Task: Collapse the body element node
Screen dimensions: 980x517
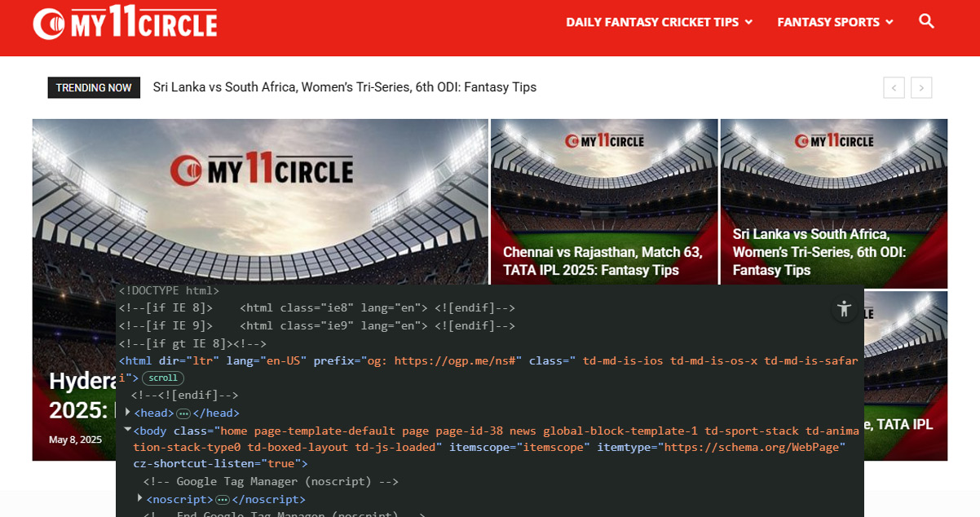Action: click(128, 429)
